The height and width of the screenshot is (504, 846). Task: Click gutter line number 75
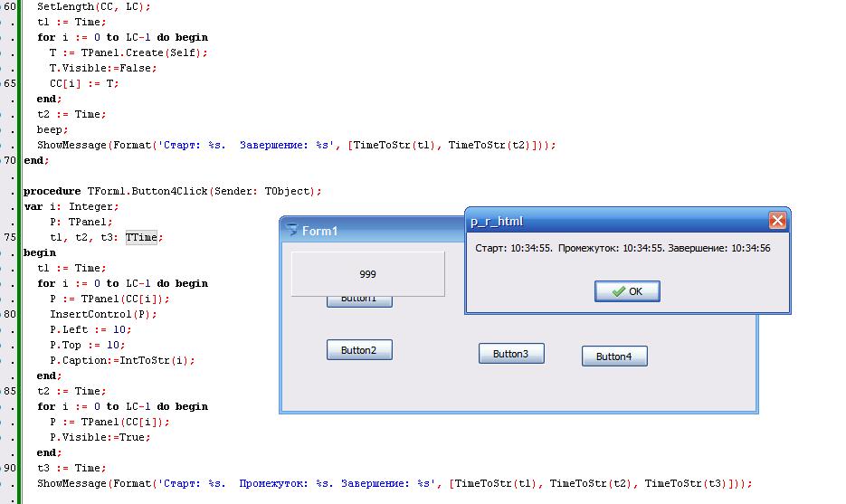point(9,237)
